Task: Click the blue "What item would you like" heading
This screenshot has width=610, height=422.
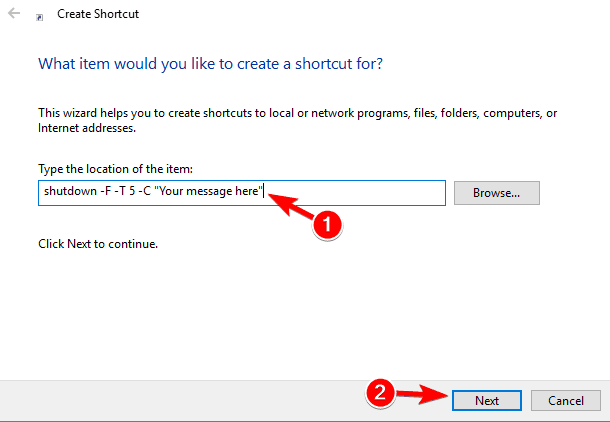Action: pos(210,63)
